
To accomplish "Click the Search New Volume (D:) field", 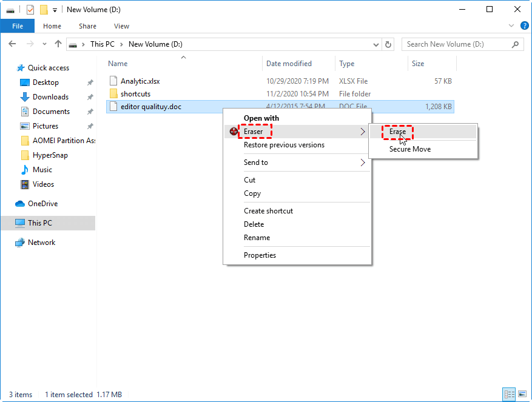I will coord(458,44).
